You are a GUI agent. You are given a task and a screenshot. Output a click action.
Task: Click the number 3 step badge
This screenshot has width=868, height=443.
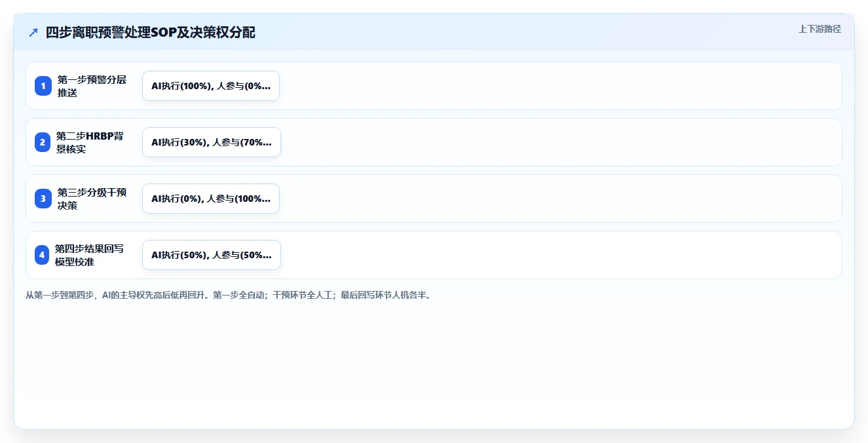(43, 199)
